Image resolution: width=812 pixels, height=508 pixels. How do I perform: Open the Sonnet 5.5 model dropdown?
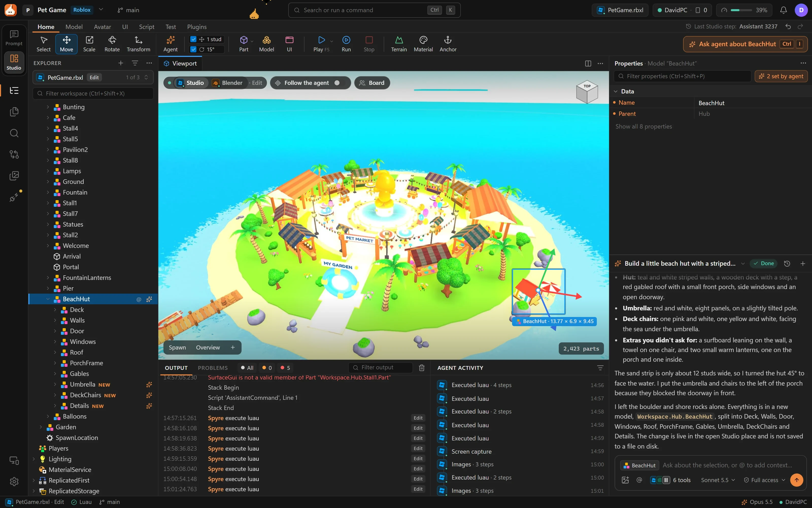[x=718, y=480]
